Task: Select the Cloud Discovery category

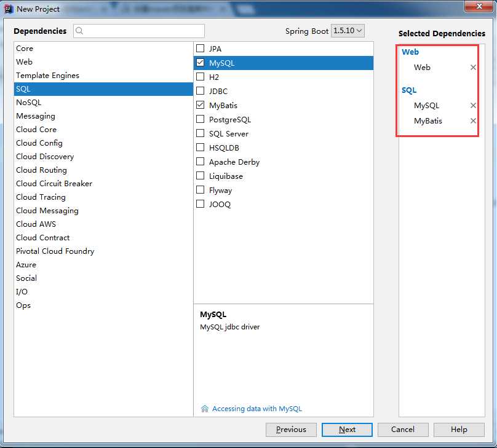Action: 103,157
